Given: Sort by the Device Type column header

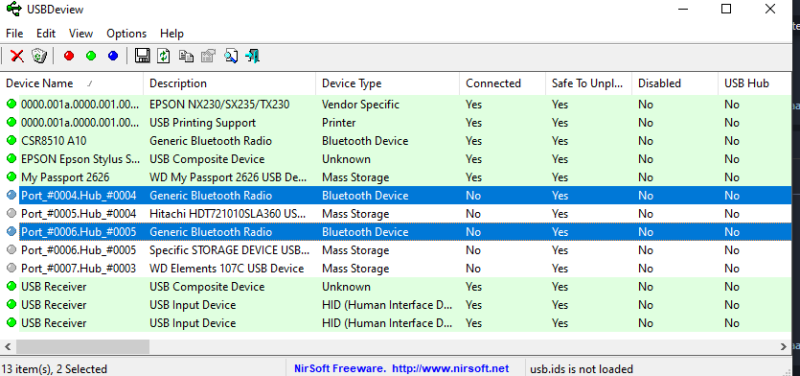Looking at the screenshot, I should 388,84.
